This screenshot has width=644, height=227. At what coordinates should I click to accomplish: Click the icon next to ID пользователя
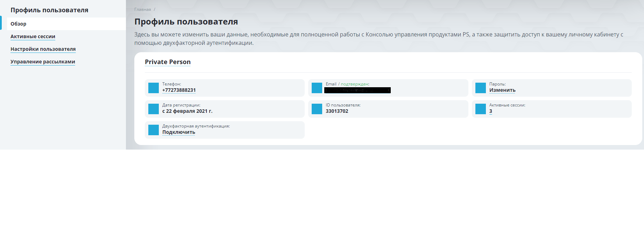(x=317, y=109)
